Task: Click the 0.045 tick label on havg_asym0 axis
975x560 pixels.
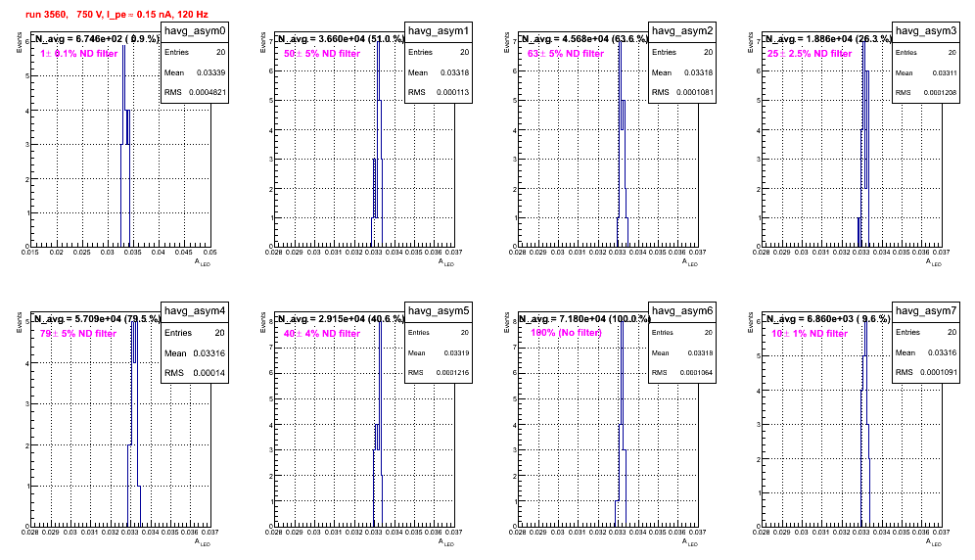Action: (183, 253)
